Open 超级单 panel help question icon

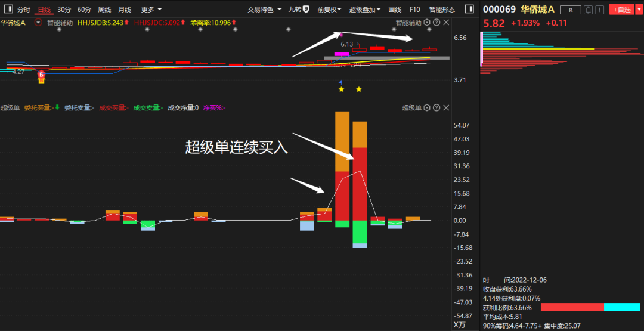coord(436,107)
